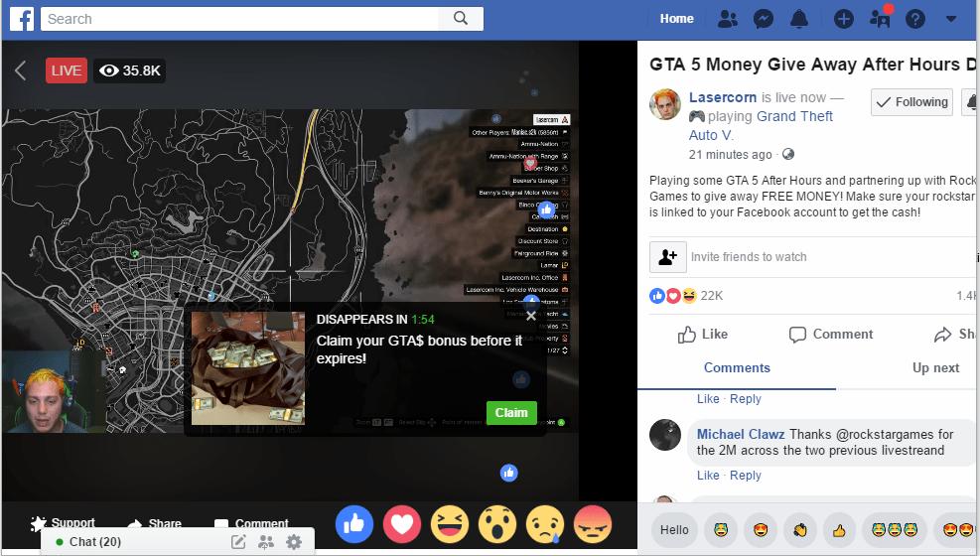Image resolution: width=980 pixels, height=556 pixels.
Task: Toggle Like under the video description
Action: [x=703, y=335]
